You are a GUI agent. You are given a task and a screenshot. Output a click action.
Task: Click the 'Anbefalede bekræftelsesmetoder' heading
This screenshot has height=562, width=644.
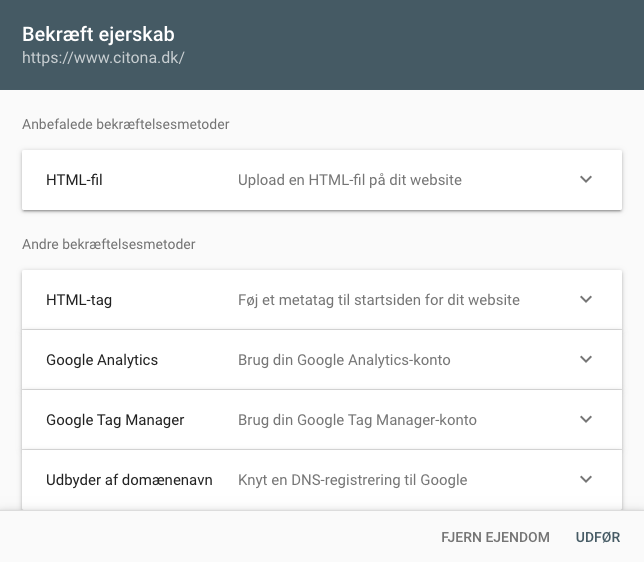coord(126,124)
